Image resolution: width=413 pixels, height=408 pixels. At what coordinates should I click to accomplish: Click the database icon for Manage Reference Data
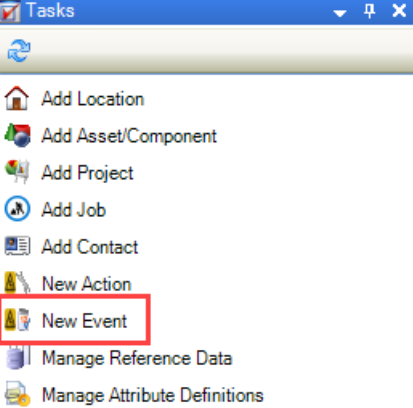point(18,357)
